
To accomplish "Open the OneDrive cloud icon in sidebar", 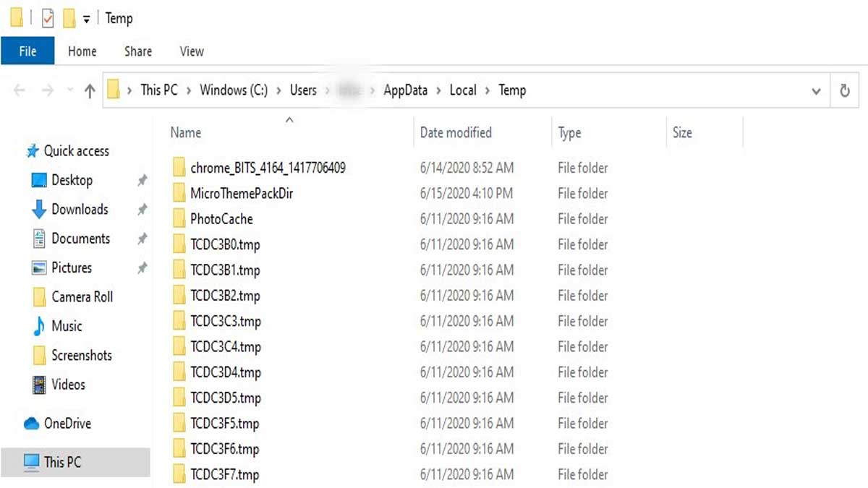I will (x=31, y=424).
